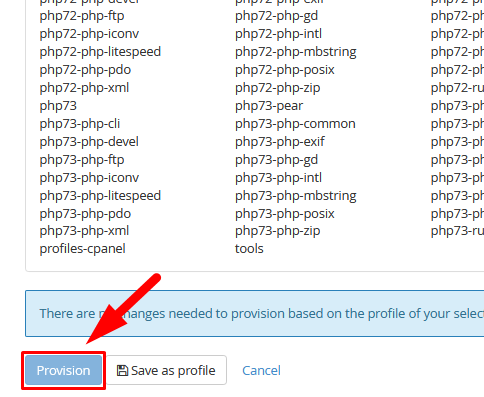Select php72-php-gd in the list
The width and height of the screenshot is (484, 397).
(x=277, y=16)
